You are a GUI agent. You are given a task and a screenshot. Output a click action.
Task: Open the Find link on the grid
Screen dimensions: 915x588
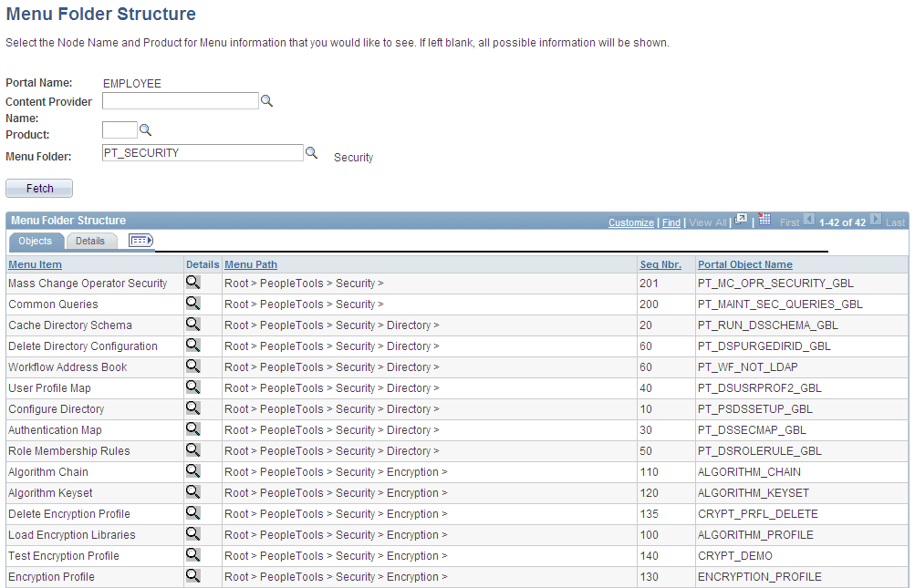671,222
